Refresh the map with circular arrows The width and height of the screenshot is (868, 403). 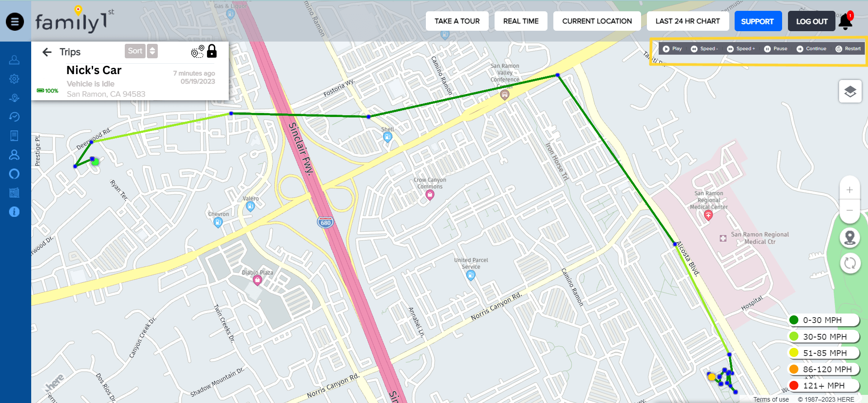[x=850, y=263]
